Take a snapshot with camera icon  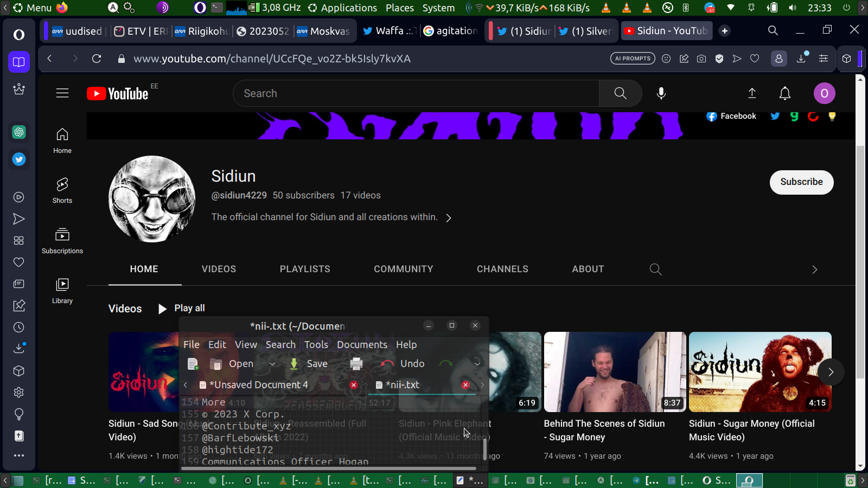click(x=701, y=59)
